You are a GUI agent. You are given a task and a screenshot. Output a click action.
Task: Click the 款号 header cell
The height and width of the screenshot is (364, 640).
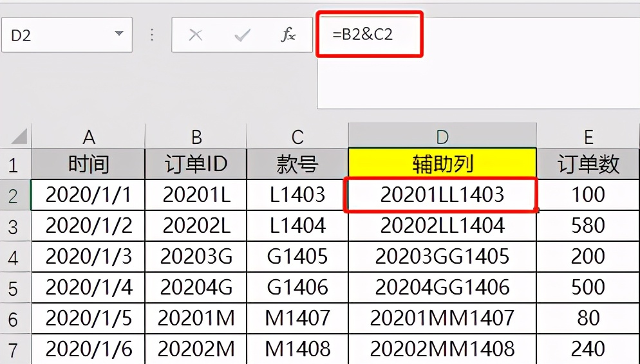(297, 164)
